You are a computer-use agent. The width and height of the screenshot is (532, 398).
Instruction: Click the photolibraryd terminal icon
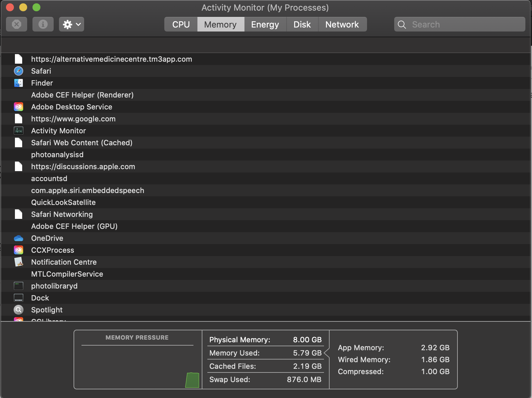click(19, 286)
